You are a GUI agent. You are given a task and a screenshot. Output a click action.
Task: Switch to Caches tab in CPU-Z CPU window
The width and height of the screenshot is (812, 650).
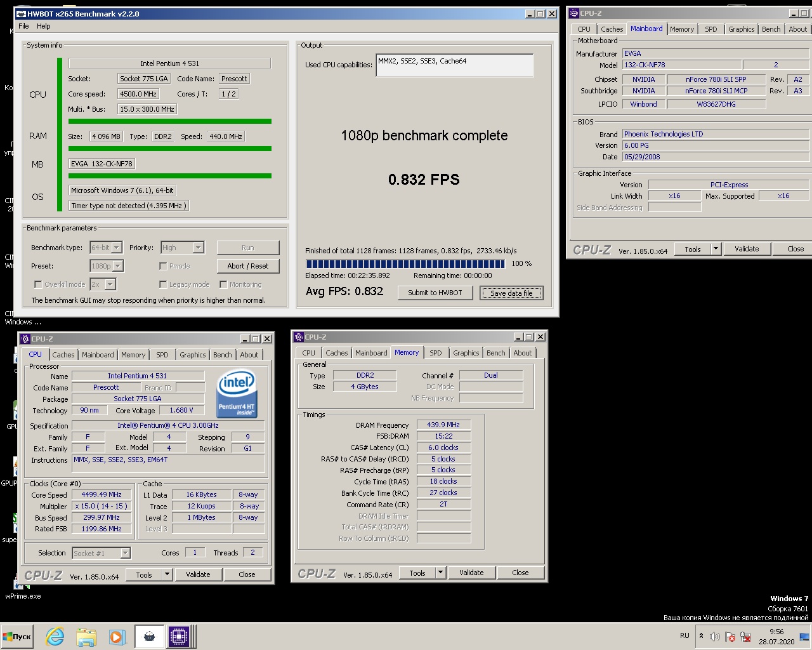tap(63, 355)
